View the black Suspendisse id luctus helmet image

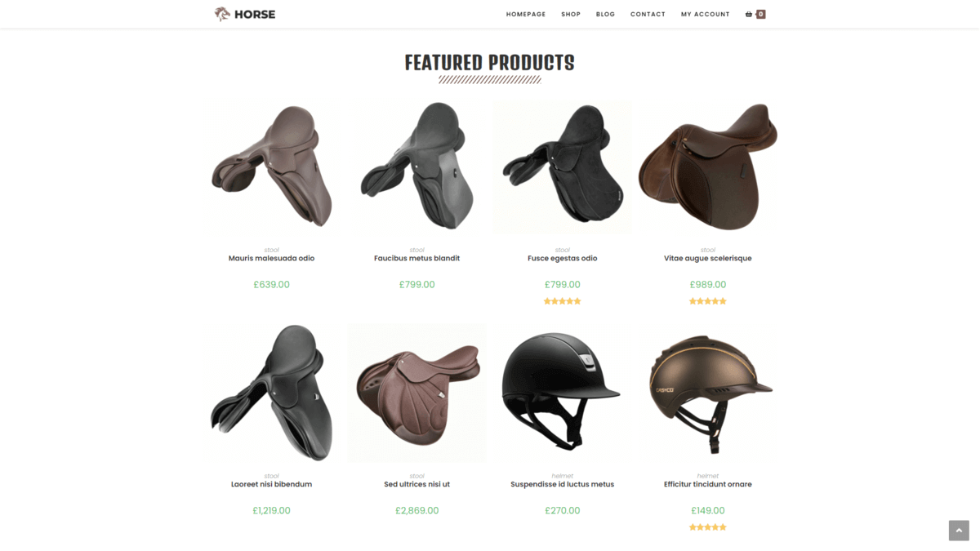tap(563, 393)
